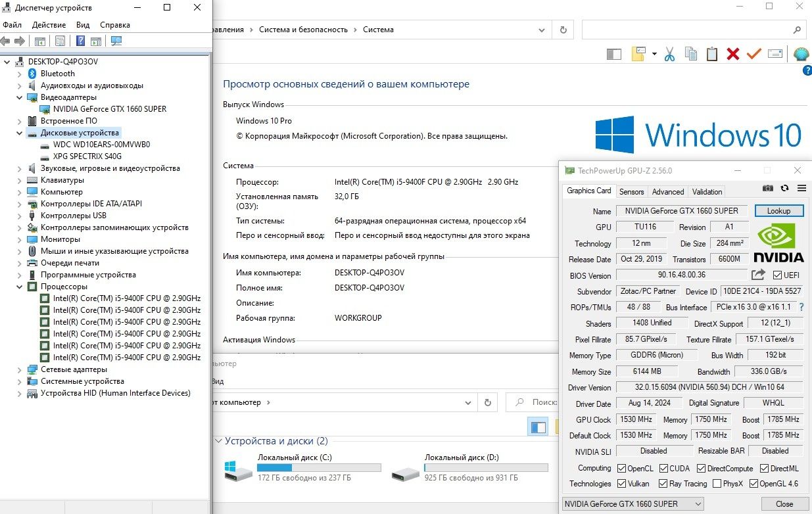Open the GPU selector dropdown in GPU-Z
The height and width of the screenshot is (514, 812).
pyautogui.click(x=633, y=504)
